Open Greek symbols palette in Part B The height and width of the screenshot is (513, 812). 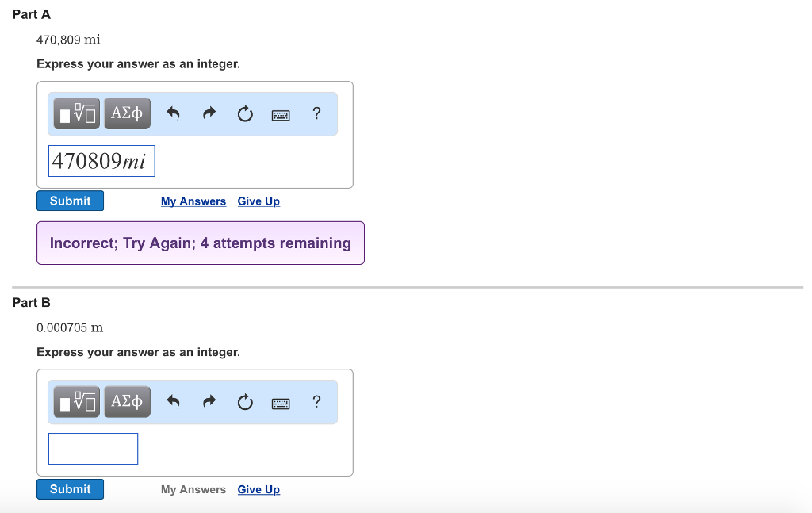pyautogui.click(x=127, y=402)
